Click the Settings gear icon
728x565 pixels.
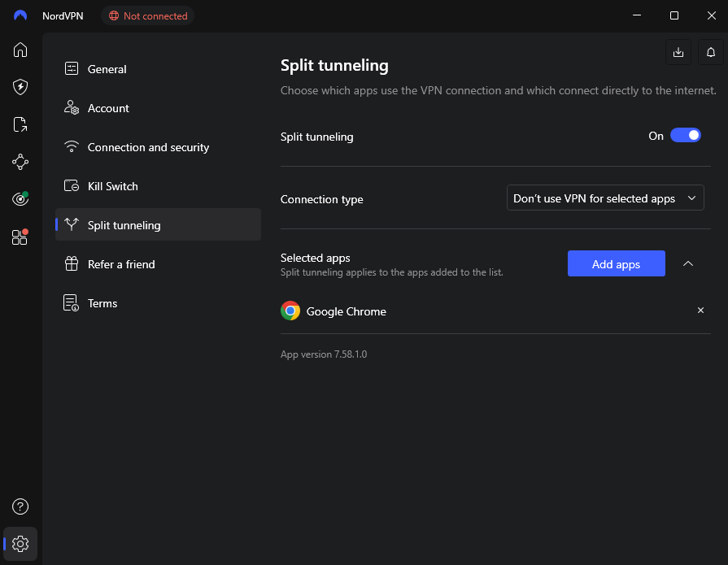click(x=20, y=544)
